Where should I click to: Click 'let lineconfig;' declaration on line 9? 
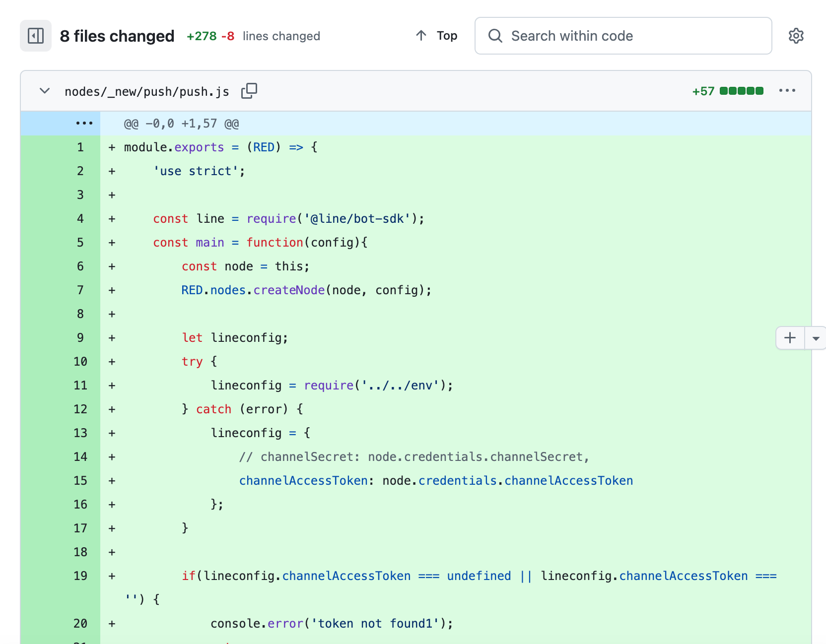235,338
